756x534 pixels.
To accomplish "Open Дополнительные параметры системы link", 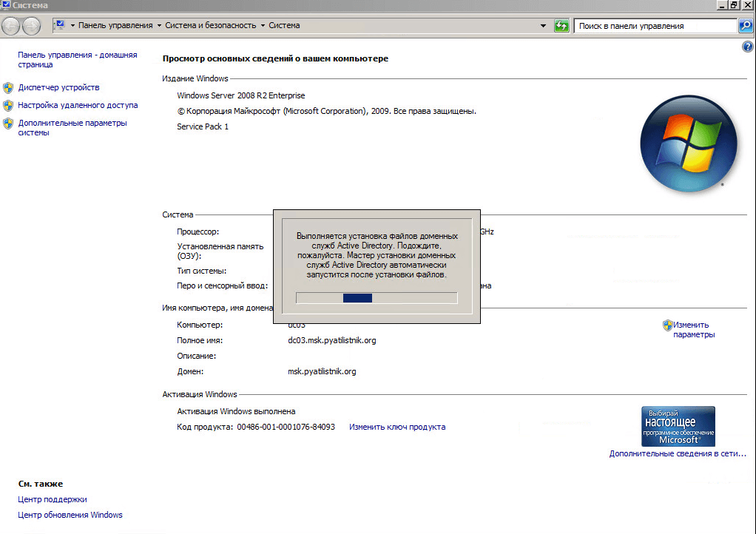I will [x=72, y=127].
